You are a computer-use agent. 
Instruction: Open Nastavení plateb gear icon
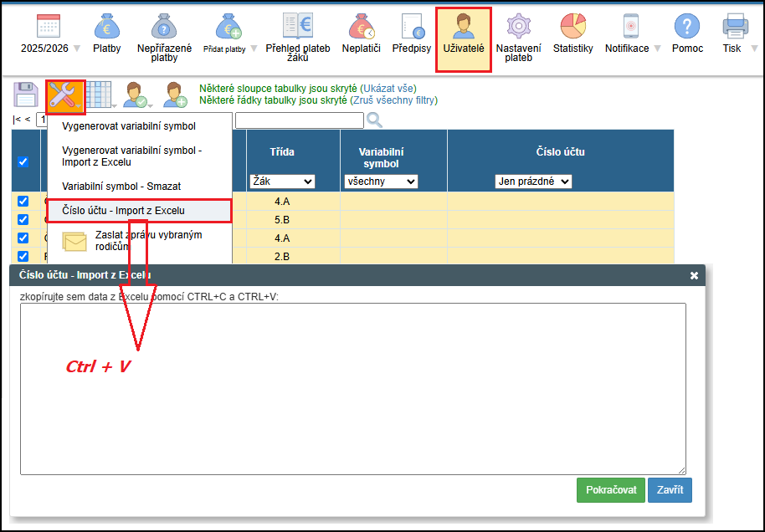click(519, 29)
